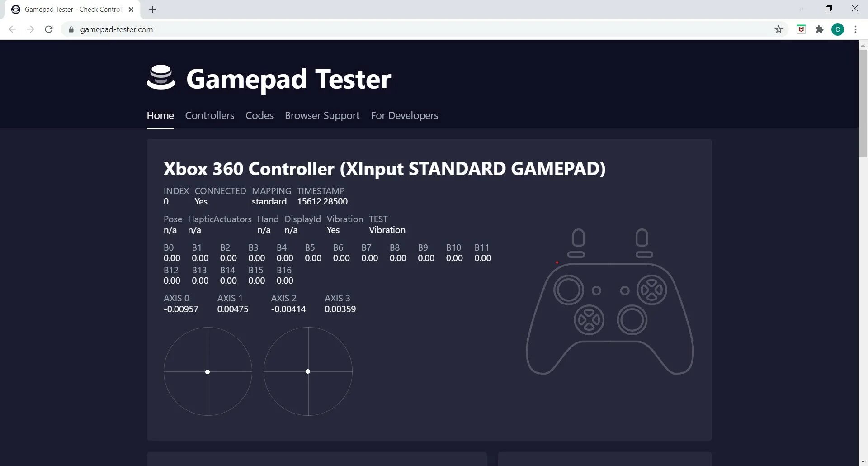Click the face buttons on controller diagram
The height and width of the screenshot is (466, 868).
(x=652, y=290)
